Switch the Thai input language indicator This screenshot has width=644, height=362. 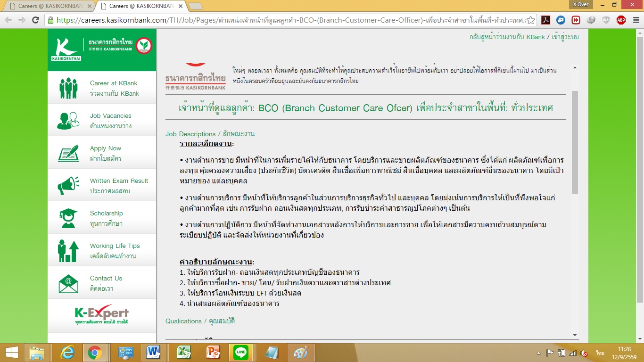click(x=600, y=353)
